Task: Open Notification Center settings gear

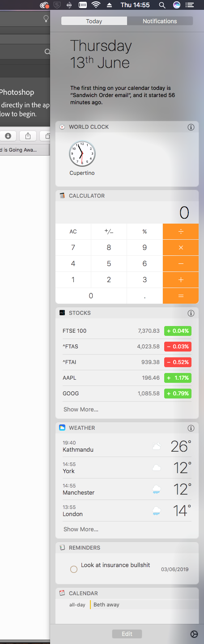Action: [x=194, y=634]
